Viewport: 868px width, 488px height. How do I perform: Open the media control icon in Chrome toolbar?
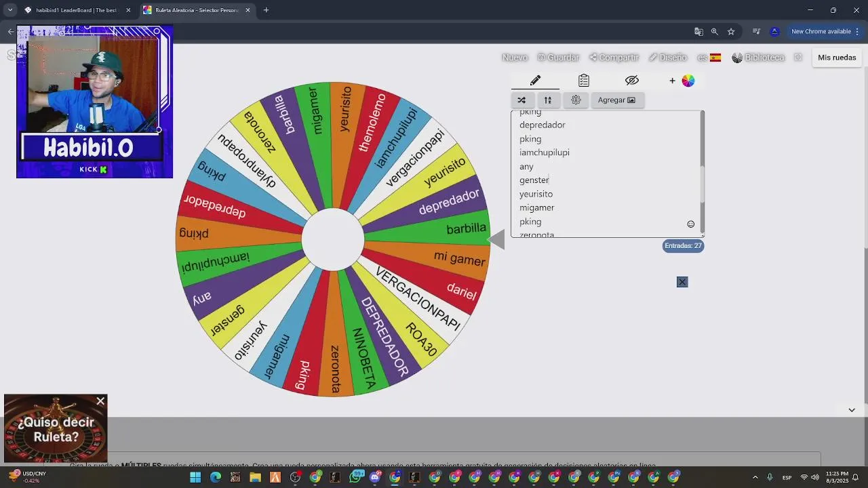pyautogui.click(x=756, y=31)
